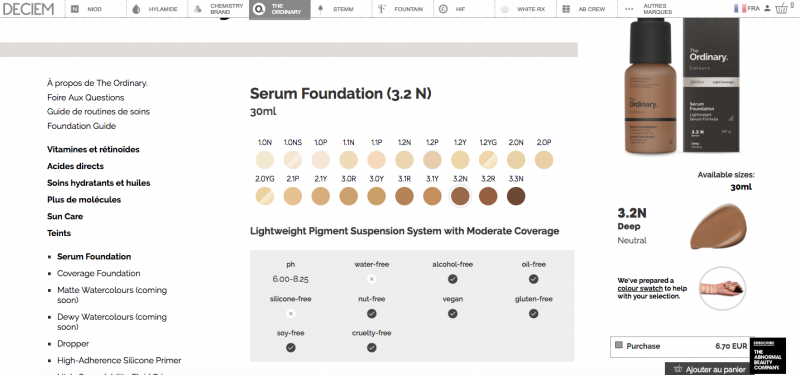Image resolution: width=800 pixels, height=375 pixels.
Task: Select shade swatch 1.1N
Action: pyautogui.click(x=348, y=160)
